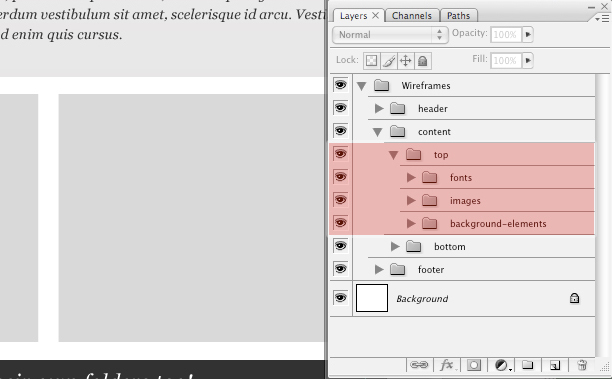Screen dimensions: 612x379
Task: Click the images group folder icon
Action: click(x=429, y=200)
